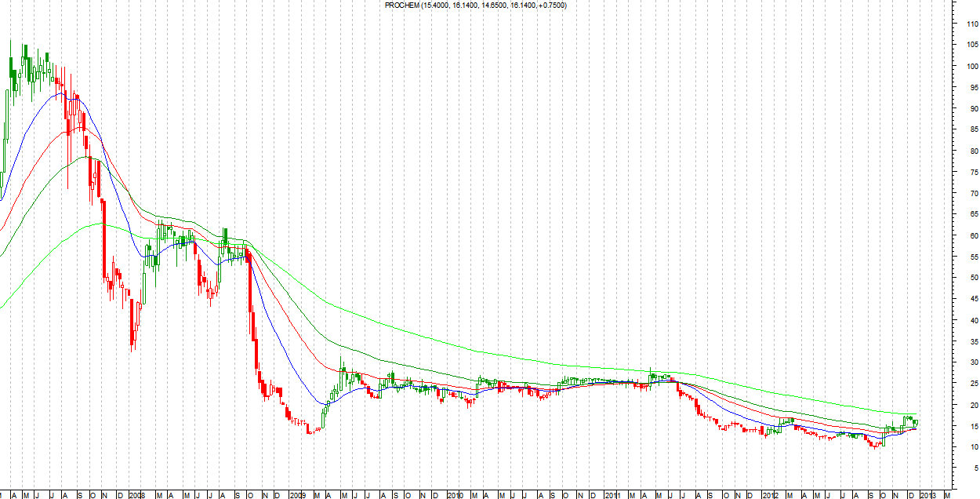Click the 2011 year marker on time axis
Screen dimensions: 980x499
tap(613, 495)
